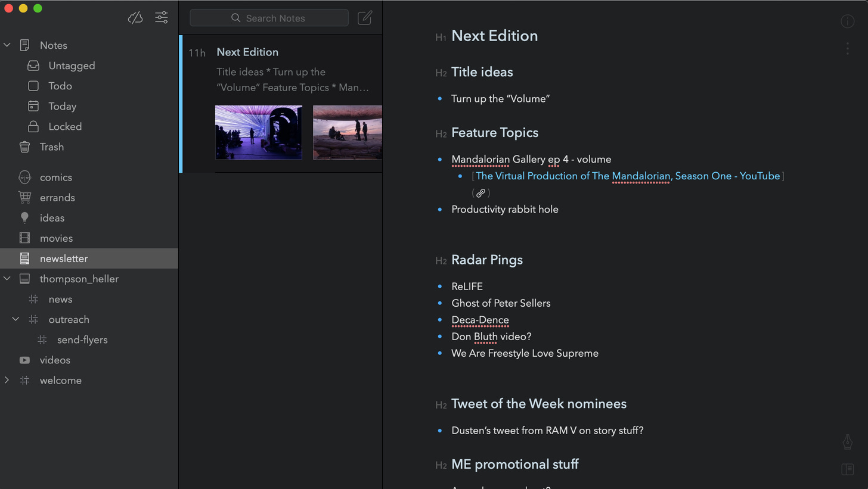Select the Today notes filter
Image resolution: width=868 pixels, height=489 pixels.
point(62,106)
